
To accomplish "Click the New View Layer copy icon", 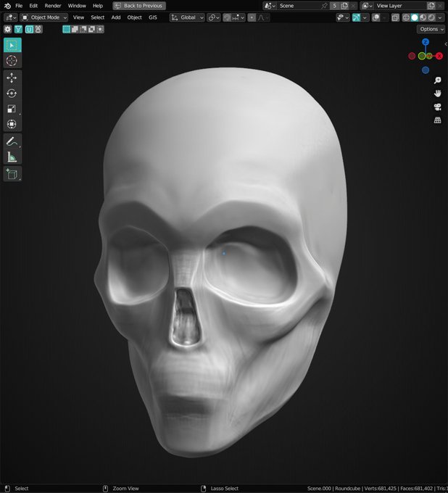I will pyautogui.click(x=431, y=6).
